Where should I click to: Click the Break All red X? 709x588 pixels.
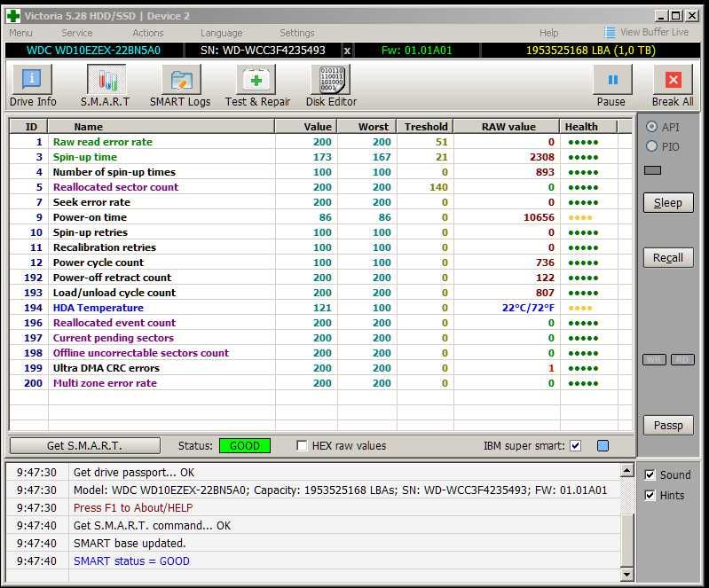(x=673, y=80)
